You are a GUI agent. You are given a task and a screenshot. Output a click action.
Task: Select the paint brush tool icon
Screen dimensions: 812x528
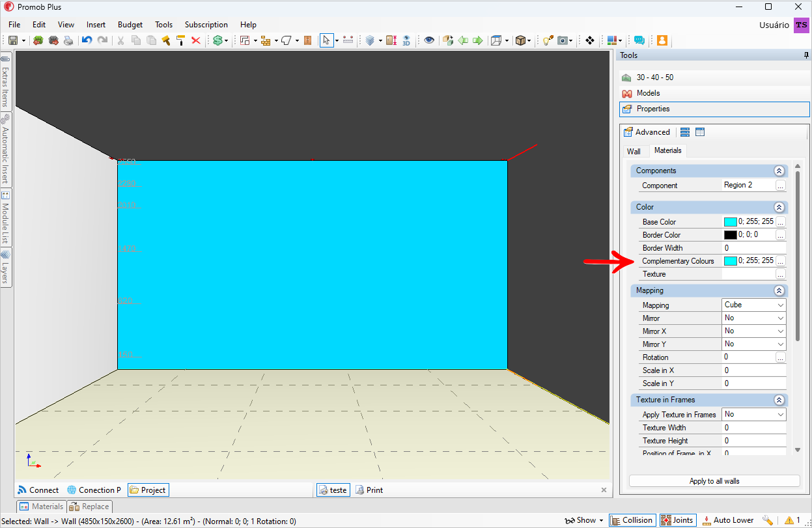(165, 40)
